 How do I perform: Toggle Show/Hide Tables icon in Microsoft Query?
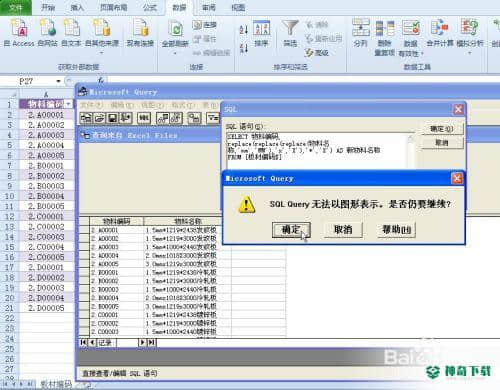pos(162,118)
